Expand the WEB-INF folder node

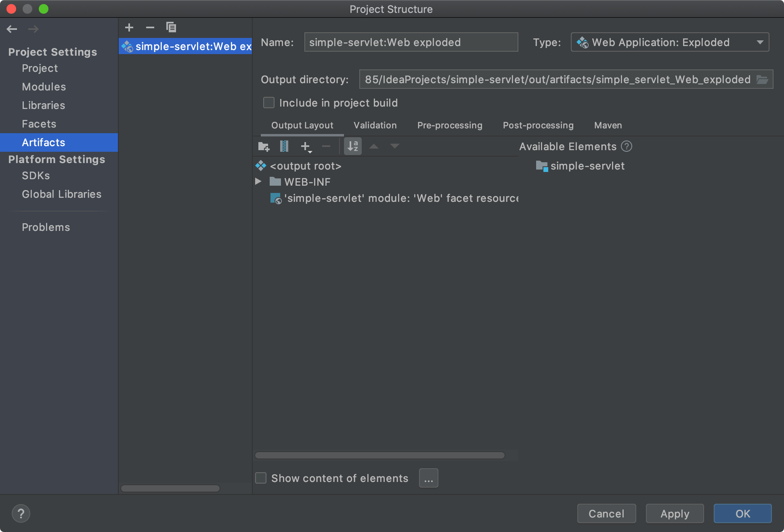pos(258,182)
